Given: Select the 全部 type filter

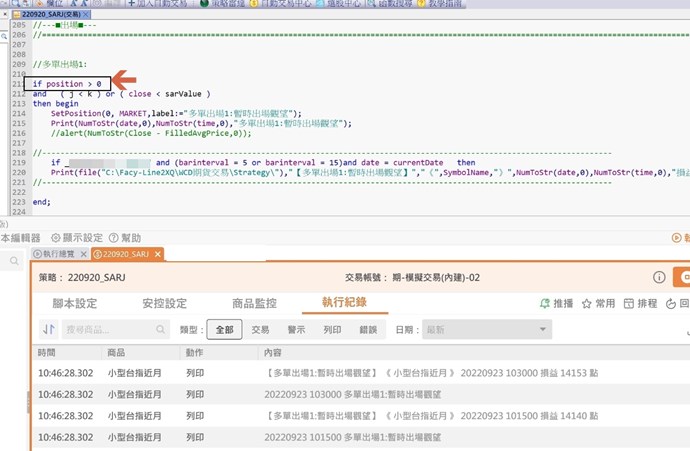Looking at the screenshot, I should click(x=224, y=329).
